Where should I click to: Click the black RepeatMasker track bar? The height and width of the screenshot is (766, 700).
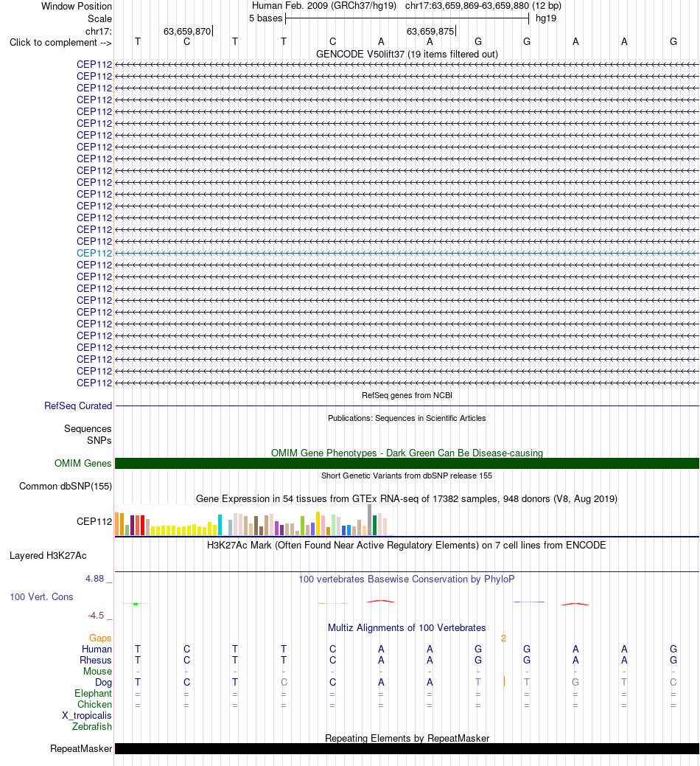click(407, 748)
